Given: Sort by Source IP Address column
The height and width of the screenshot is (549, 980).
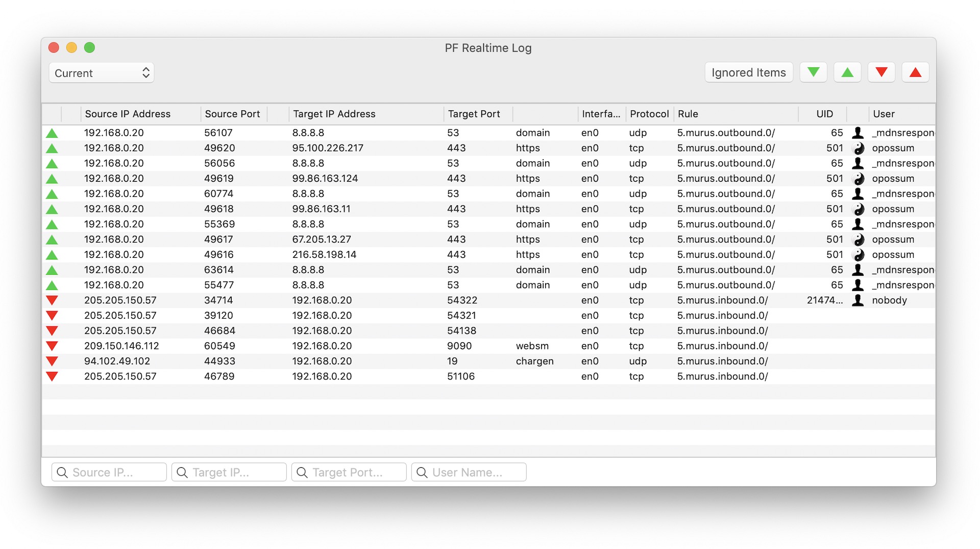Looking at the screenshot, I should coord(128,114).
